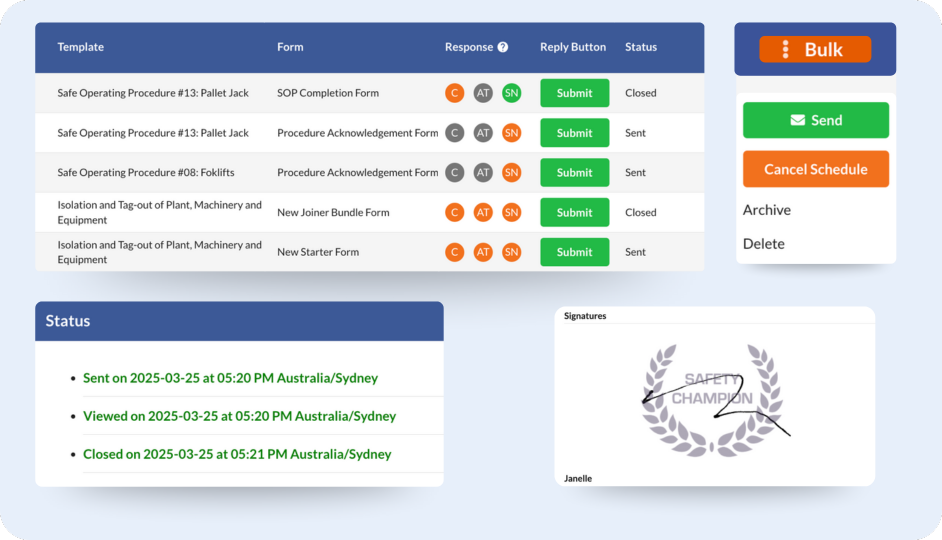
Task: Click the orange SN badge in the New Starter Form row
Action: [512, 252]
